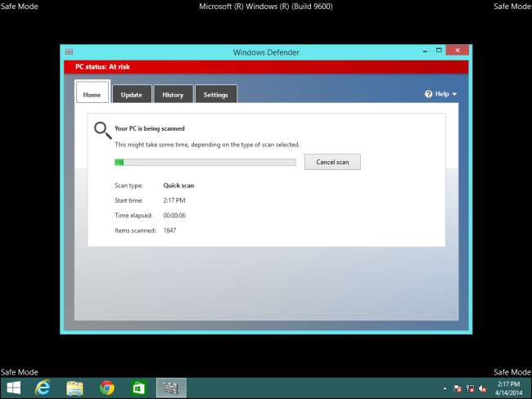This screenshot has width=532, height=399.
Task: Click the blue Help question mark icon
Action: [428, 94]
